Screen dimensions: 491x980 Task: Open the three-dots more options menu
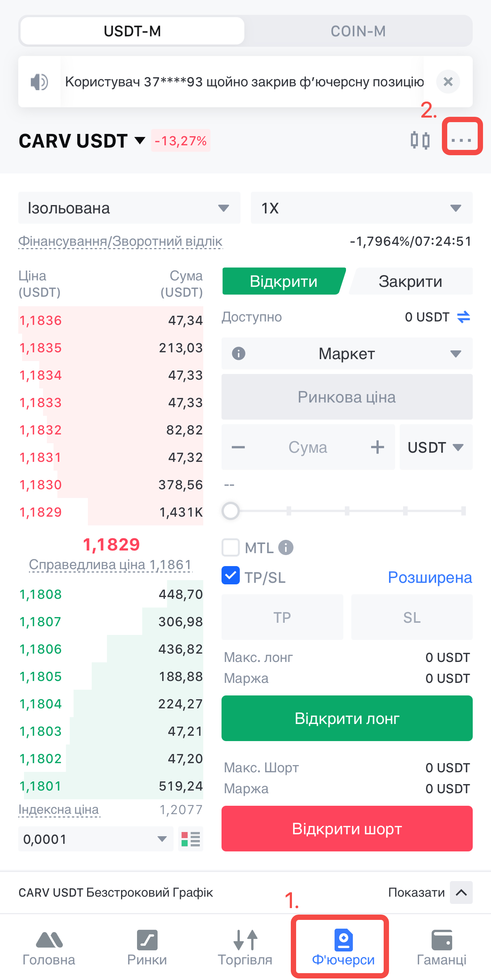tap(462, 140)
